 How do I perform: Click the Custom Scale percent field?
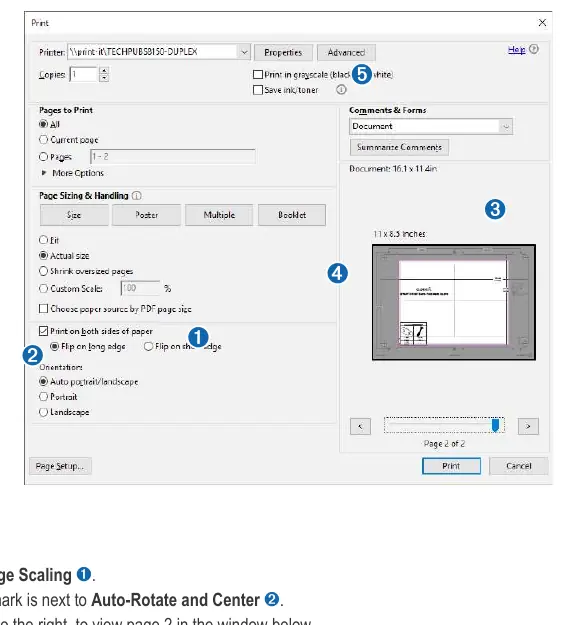coord(140,288)
